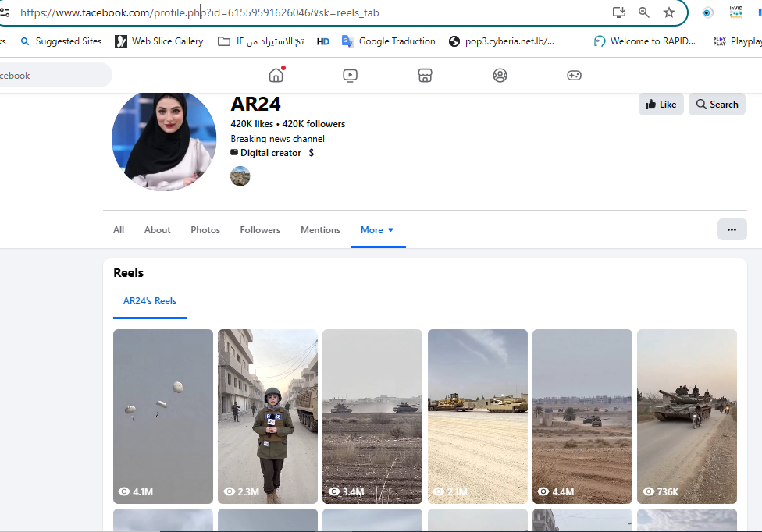The image size is (762, 532).
Task: Open the Video (Watch) icon
Action: click(350, 75)
